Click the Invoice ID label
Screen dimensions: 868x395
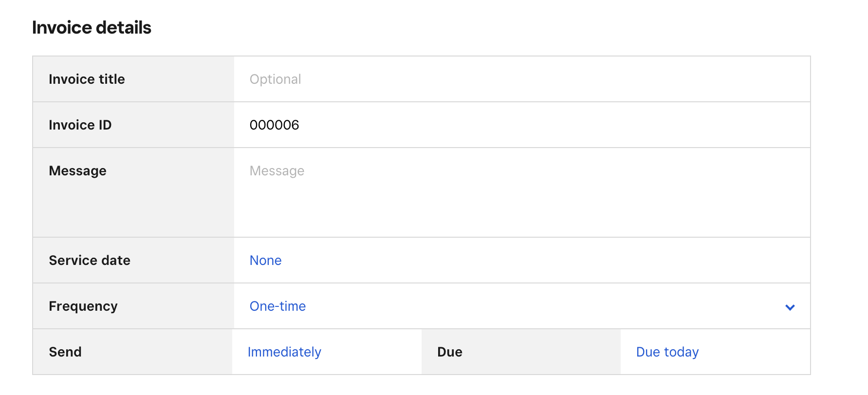tap(80, 125)
